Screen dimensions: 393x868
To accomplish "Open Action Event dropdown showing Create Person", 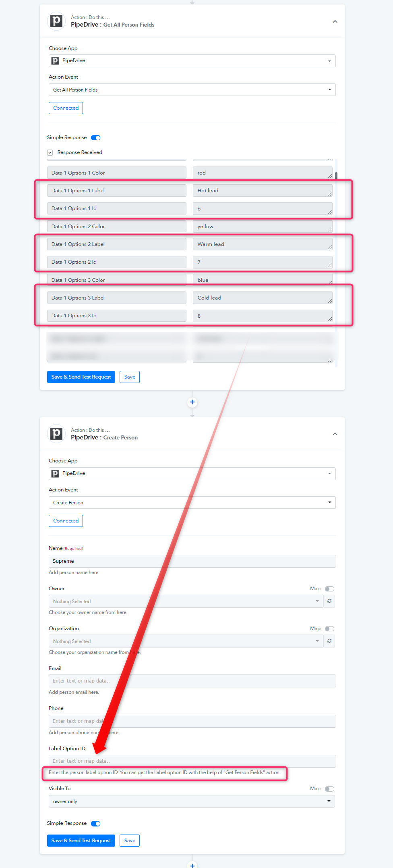I will point(192,503).
